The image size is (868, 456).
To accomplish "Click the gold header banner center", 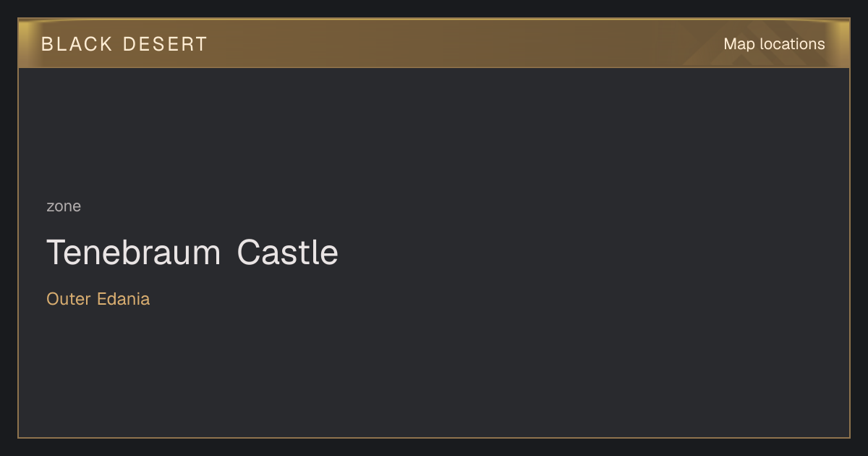I will [x=434, y=43].
